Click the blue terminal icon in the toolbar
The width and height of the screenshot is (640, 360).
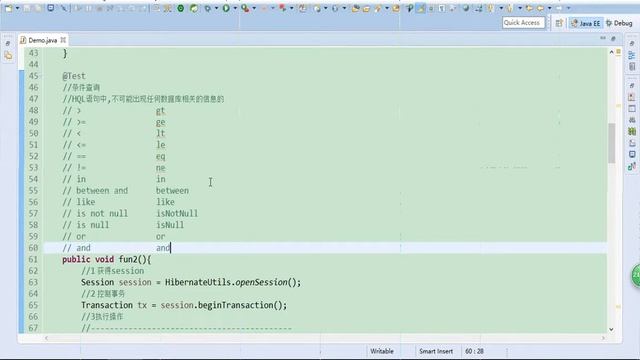51,8
